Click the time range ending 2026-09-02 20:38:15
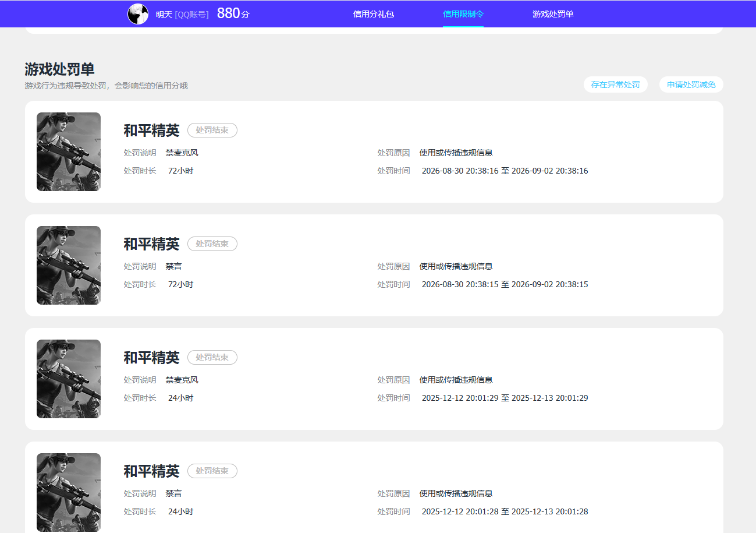 pos(505,284)
